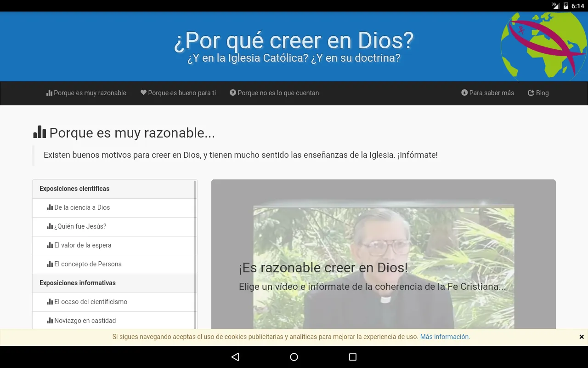The height and width of the screenshot is (368, 588).
Task: Click the bar icon next to '¿Quién fue Jesús?'
Action: 50,226
